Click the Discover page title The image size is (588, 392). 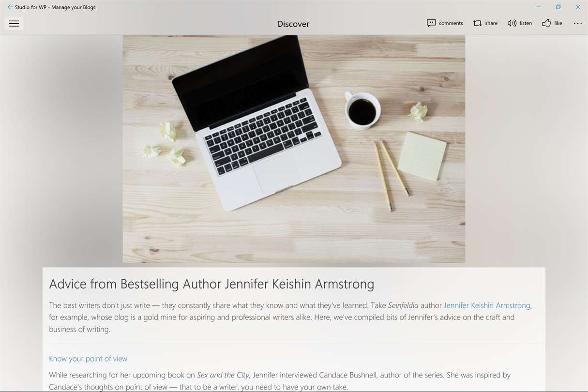point(293,24)
